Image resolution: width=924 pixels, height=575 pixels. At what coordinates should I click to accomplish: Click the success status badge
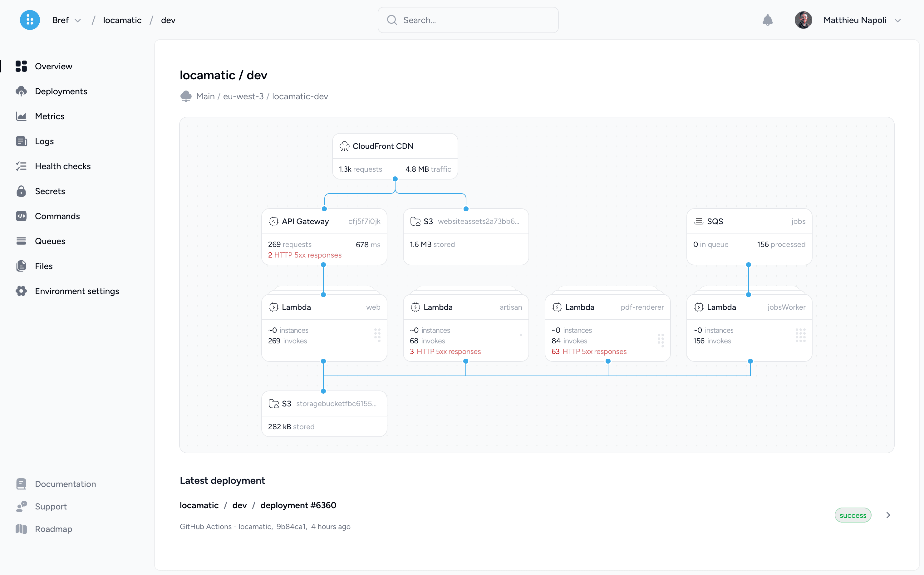click(x=853, y=515)
